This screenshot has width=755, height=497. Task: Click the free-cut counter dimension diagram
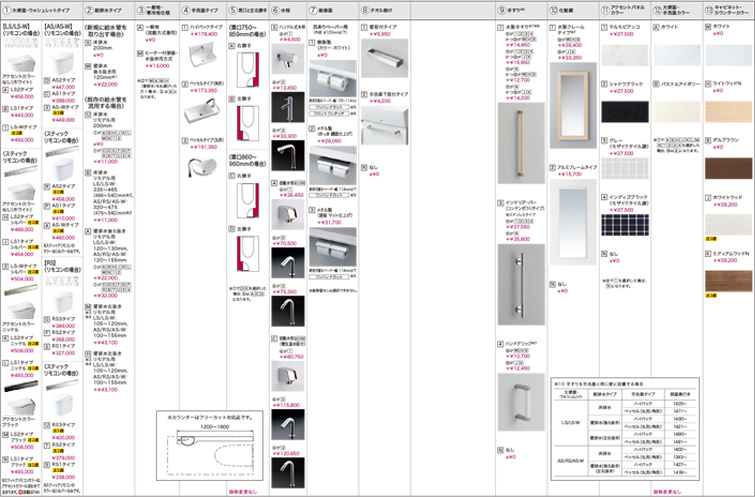coord(209,445)
